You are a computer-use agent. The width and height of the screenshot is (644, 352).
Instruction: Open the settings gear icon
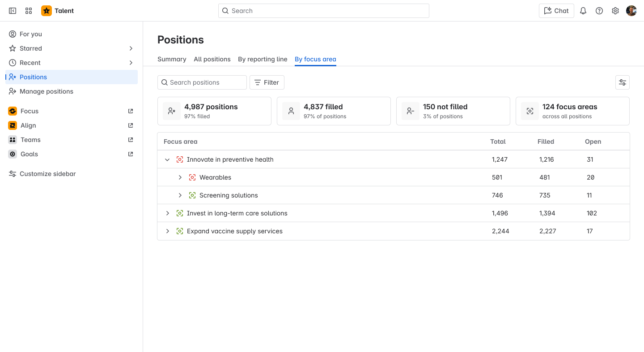coord(615,11)
